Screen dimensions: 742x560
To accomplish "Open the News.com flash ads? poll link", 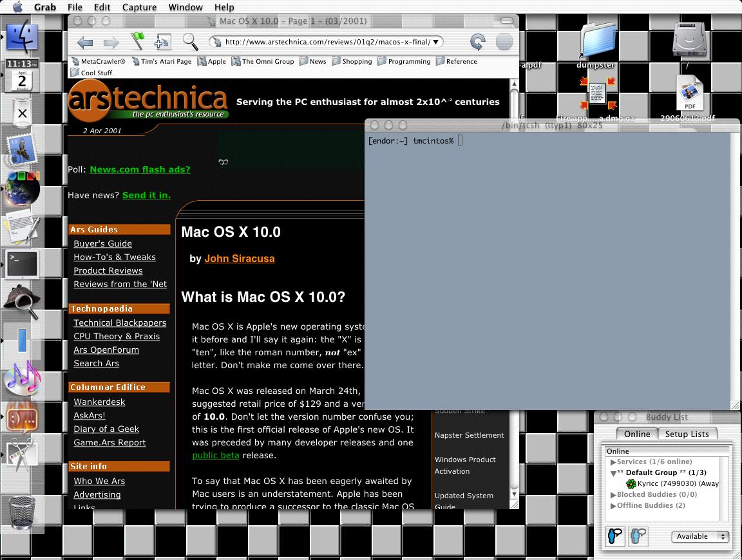I will [x=140, y=169].
